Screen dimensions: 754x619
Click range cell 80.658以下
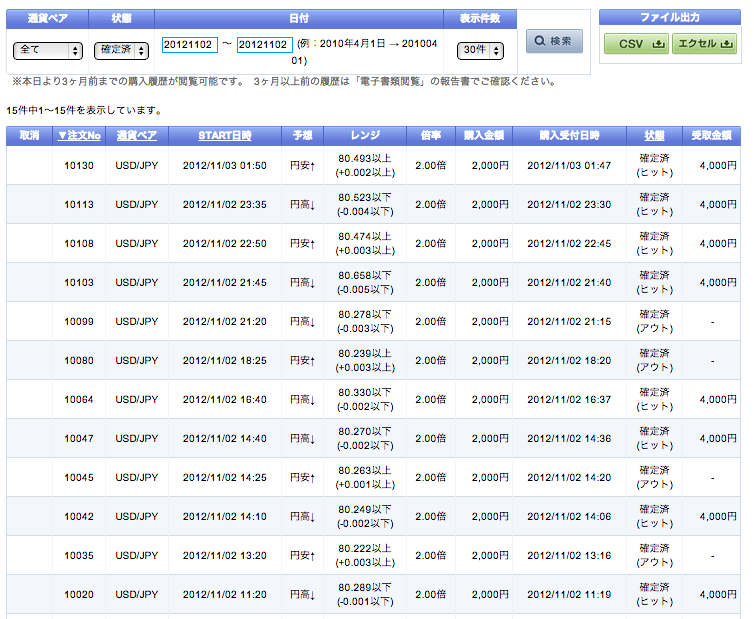pos(365,282)
